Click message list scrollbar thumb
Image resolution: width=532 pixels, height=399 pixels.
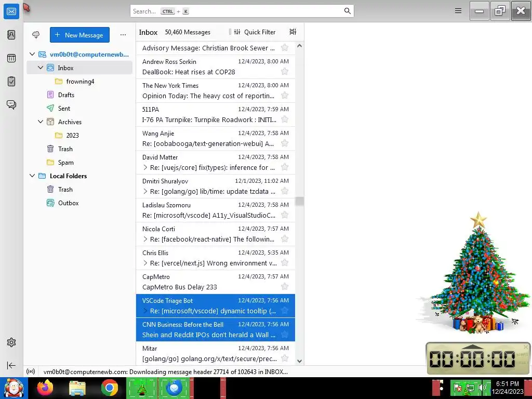point(299,201)
